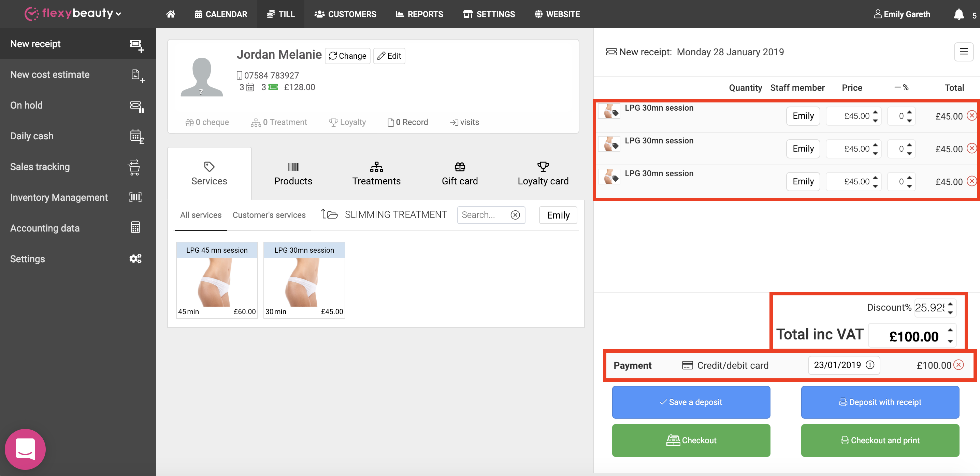Click the payment date 23/01/2019 field
The width and height of the screenshot is (980, 476).
pyautogui.click(x=844, y=365)
